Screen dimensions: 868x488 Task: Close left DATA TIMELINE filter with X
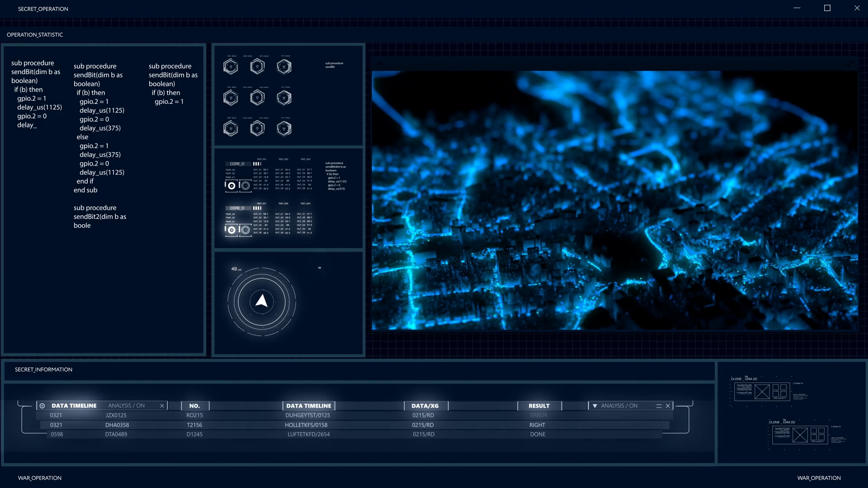click(x=162, y=406)
